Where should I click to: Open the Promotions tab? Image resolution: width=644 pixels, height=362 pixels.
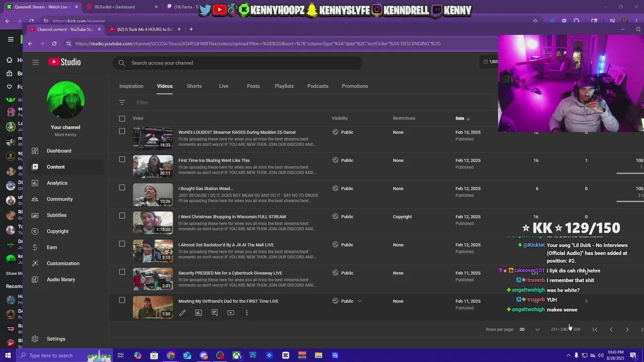355,86
